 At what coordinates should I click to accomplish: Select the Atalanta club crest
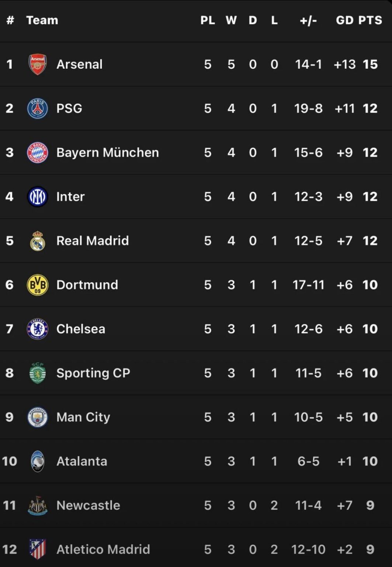37,461
